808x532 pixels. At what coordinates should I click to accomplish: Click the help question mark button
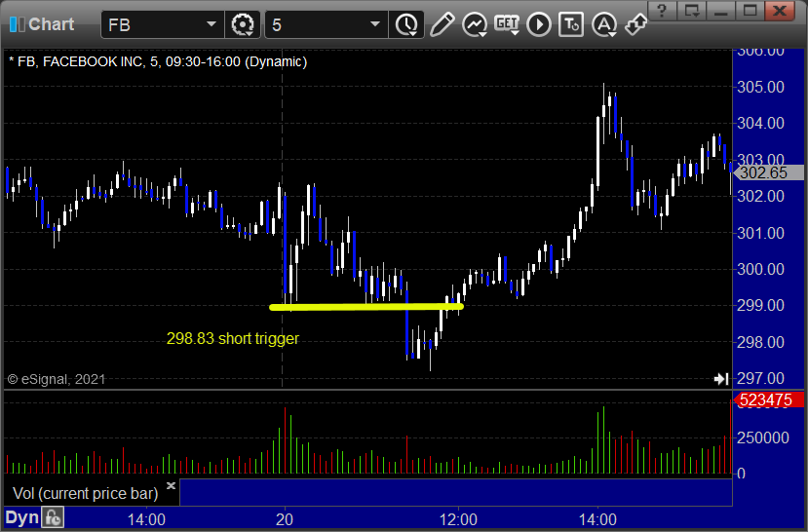[x=662, y=11]
